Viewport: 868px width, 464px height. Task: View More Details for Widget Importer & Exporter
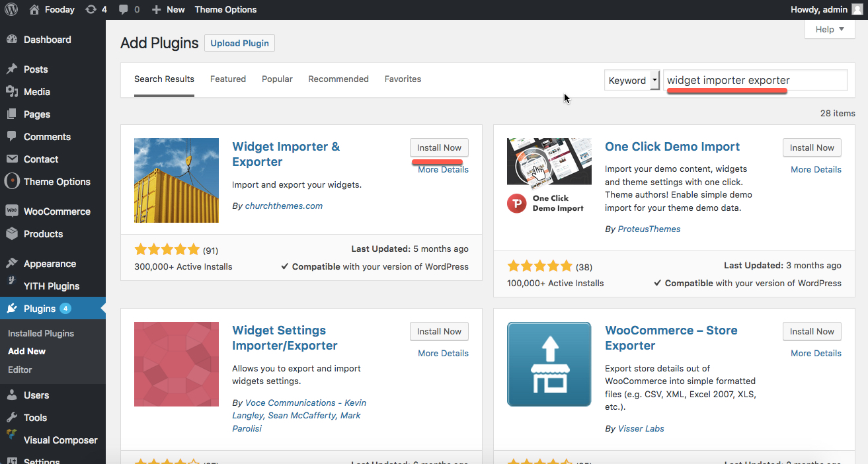point(443,170)
